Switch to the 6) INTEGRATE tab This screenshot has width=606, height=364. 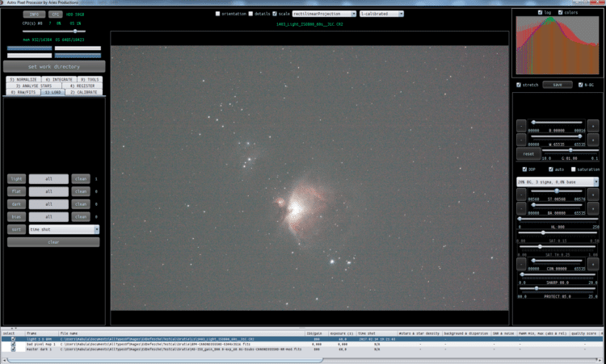59,80
